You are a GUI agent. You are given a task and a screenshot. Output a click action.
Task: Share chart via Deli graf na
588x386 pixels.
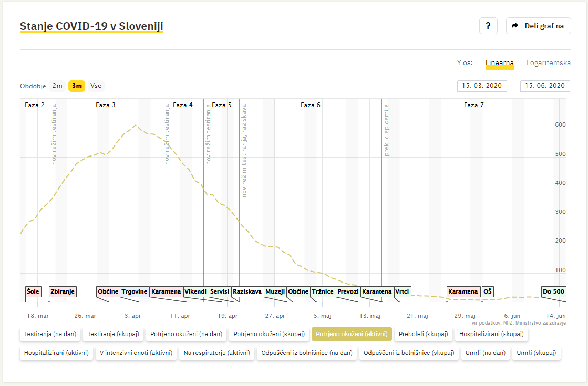[538, 26]
